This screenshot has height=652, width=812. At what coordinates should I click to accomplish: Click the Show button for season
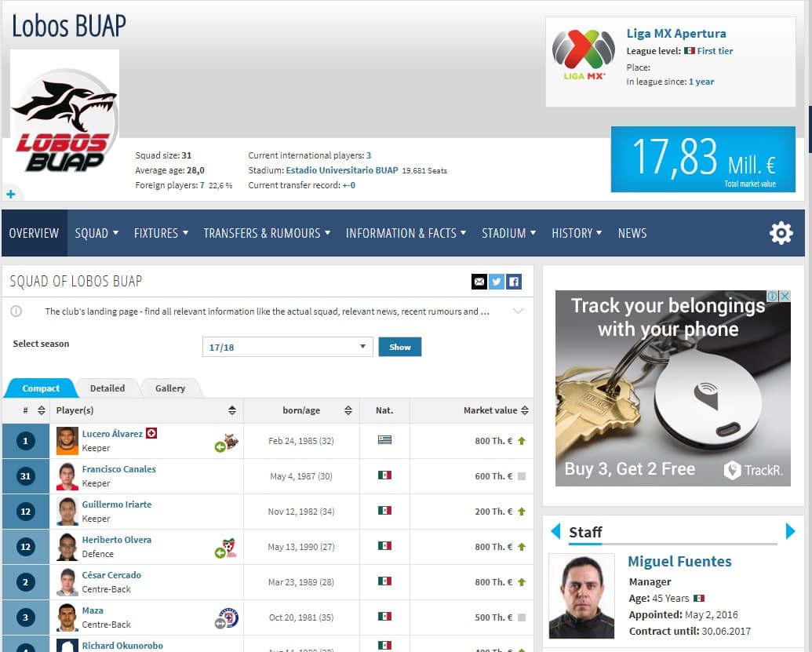[x=399, y=347]
